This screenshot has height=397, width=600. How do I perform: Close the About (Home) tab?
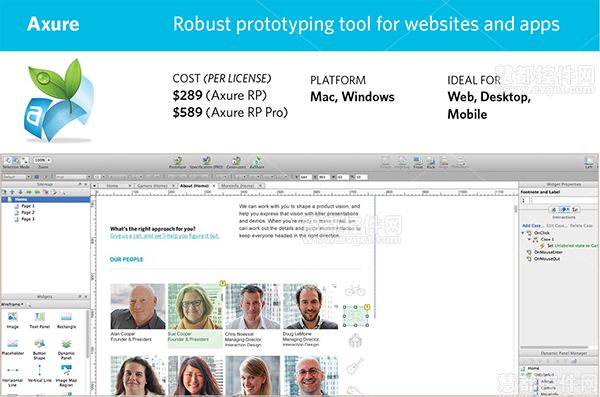click(x=213, y=186)
